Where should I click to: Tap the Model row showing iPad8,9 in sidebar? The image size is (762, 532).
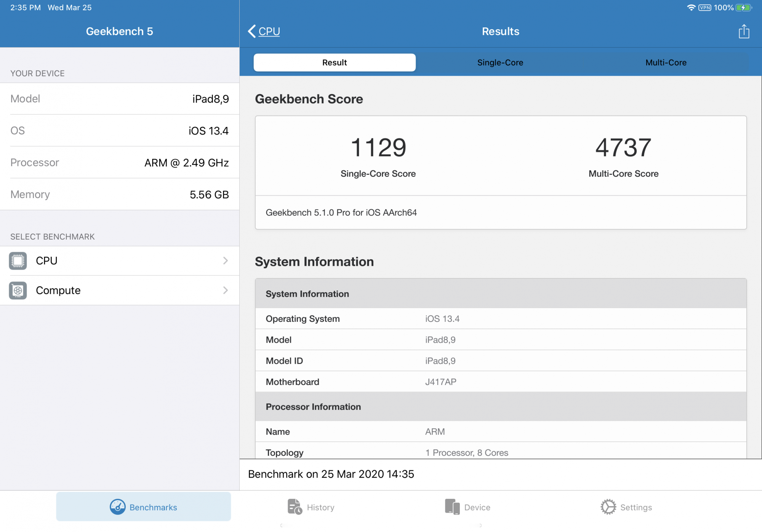click(120, 99)
